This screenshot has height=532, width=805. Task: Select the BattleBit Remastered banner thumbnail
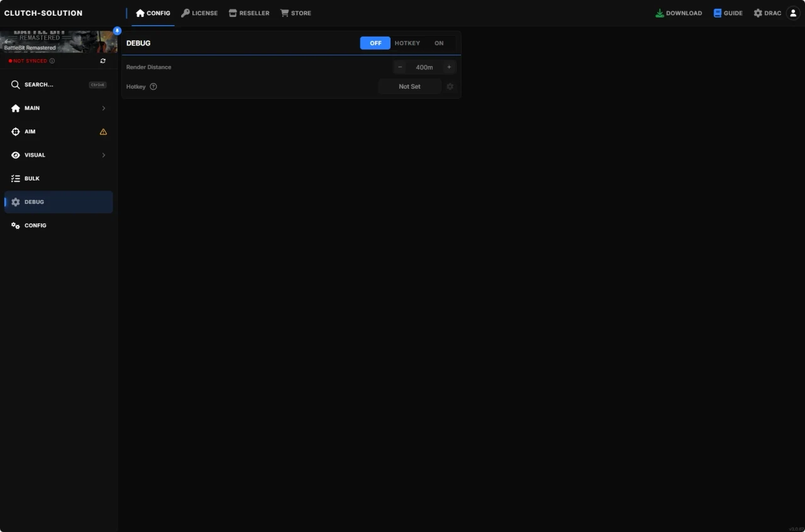click(x=58, y=42)
